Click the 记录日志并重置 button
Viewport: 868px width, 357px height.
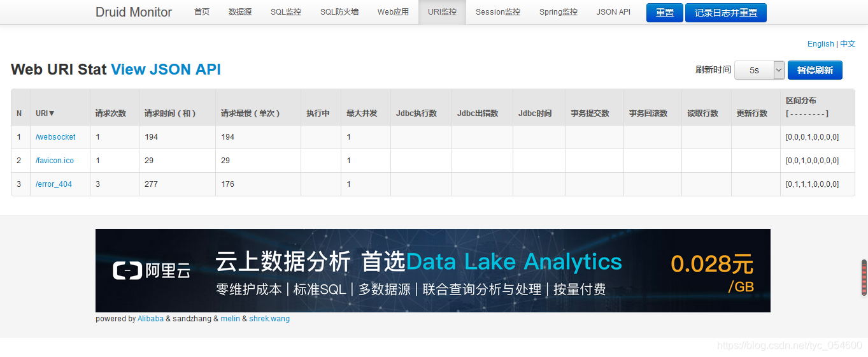[x=726, y=13]
